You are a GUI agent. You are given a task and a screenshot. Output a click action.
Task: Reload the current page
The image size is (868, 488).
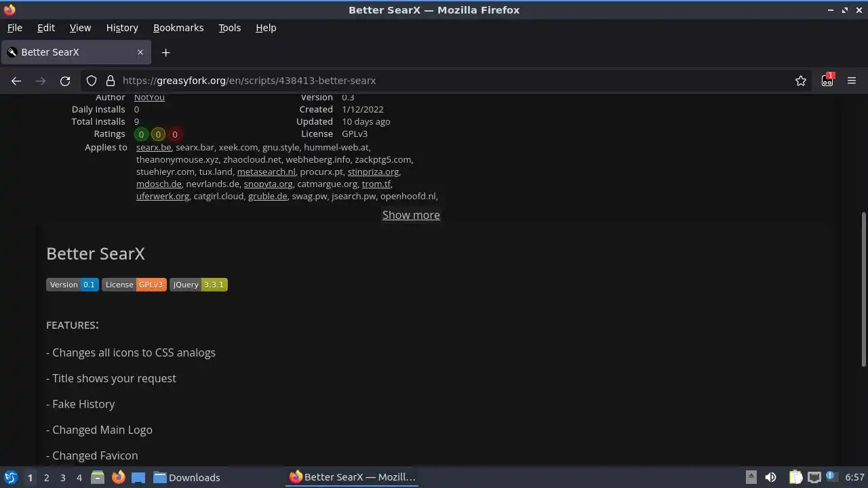point(65,81)
